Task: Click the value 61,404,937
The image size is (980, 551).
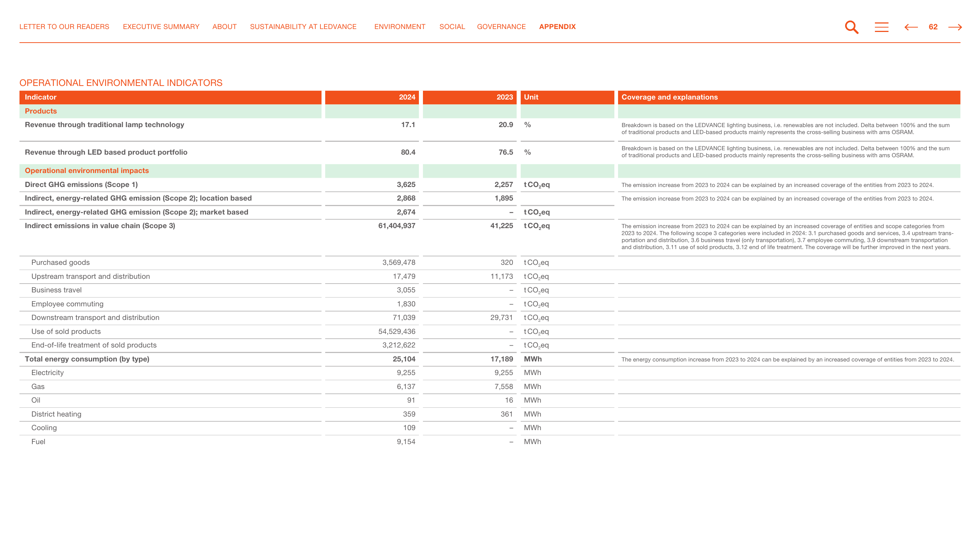Action: pos(396,226)
